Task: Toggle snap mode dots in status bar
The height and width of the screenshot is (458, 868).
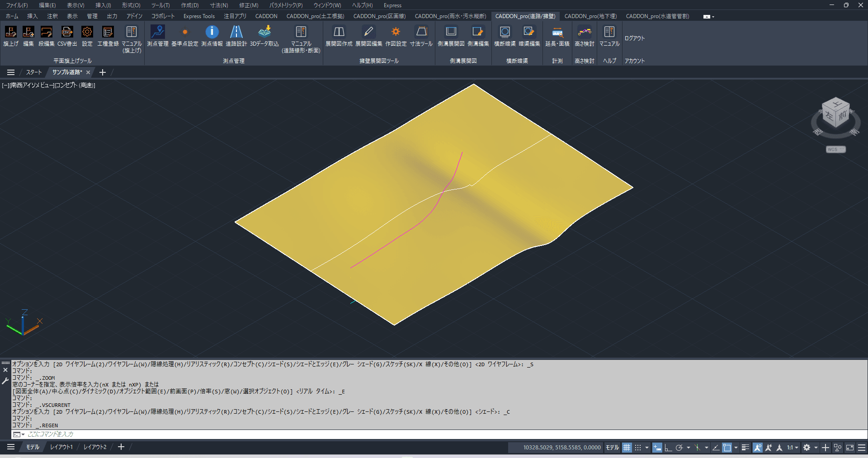Action: (638, 448)
